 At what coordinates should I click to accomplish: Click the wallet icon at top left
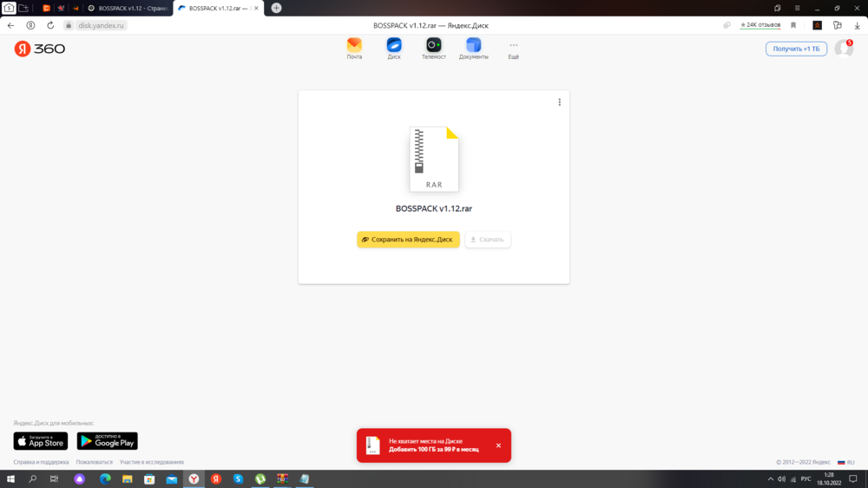coord(9,8)
